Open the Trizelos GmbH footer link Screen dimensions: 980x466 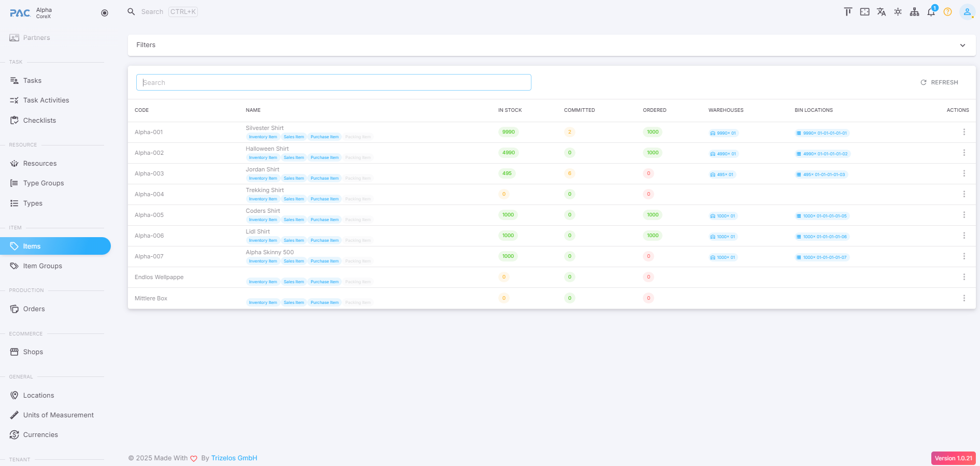click(234, 458)
